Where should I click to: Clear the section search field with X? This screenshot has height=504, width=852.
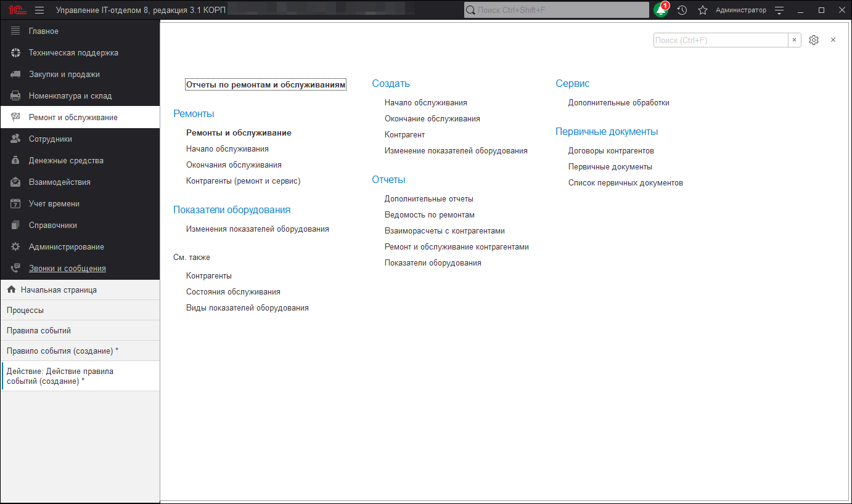point(794,40)
